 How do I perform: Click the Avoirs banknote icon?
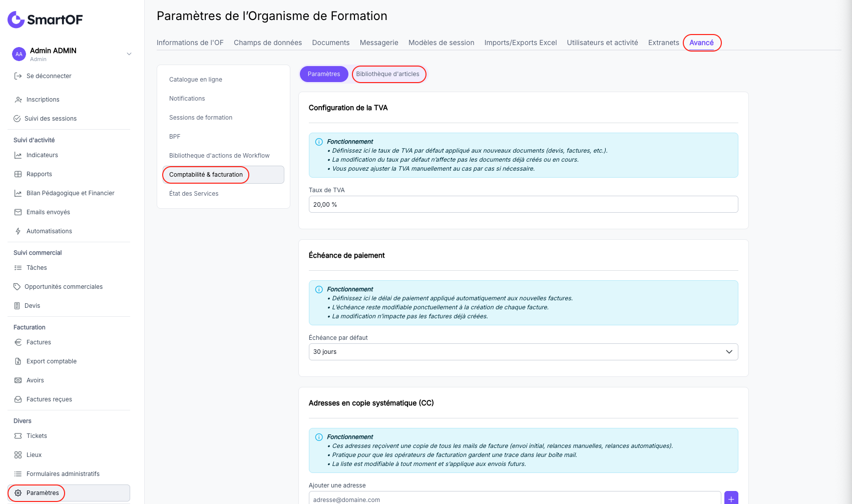click(x=18, y=380)
